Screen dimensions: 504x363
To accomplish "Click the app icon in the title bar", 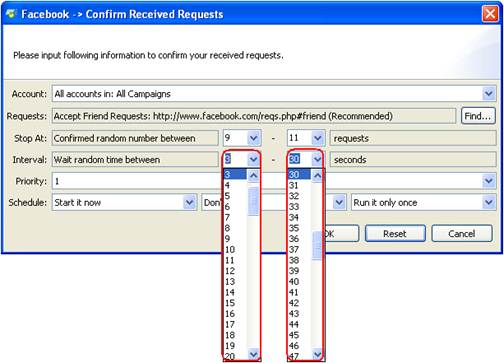I will pos(11,14).
